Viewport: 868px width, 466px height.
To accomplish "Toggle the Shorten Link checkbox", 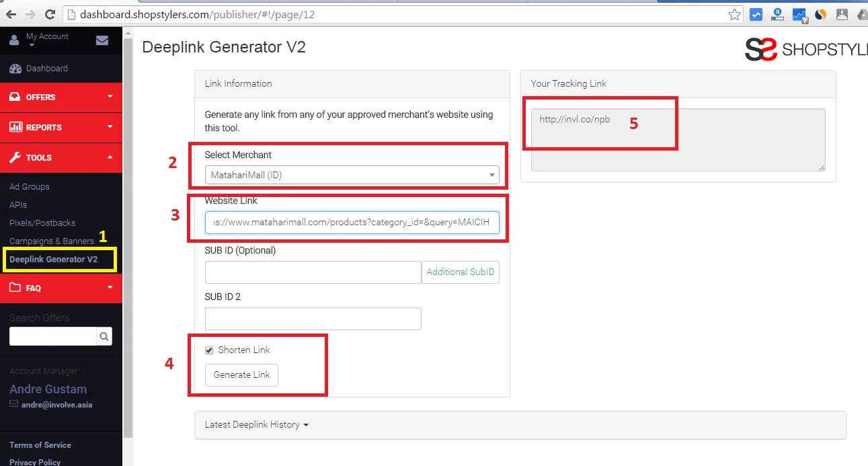I will (x=209, y=350).
